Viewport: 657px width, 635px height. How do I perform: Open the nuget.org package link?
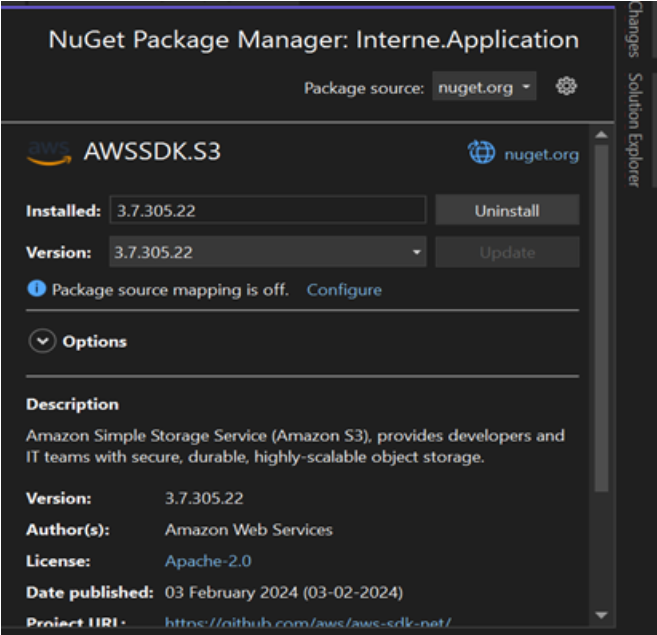click(x=542, y=155)
